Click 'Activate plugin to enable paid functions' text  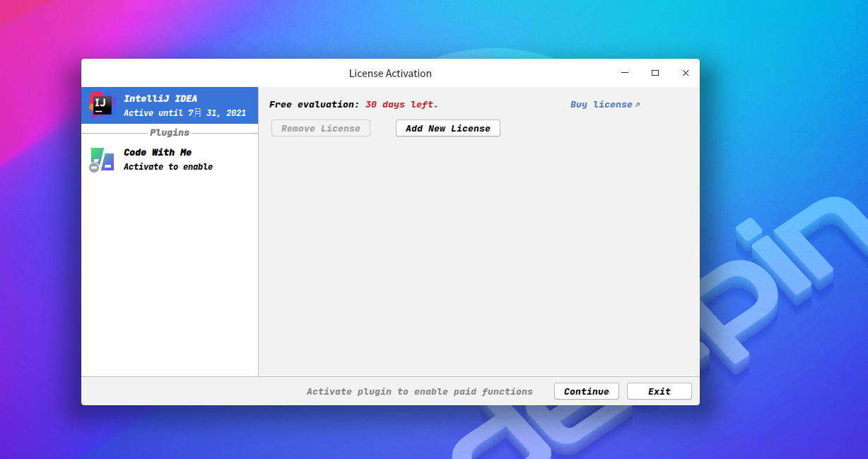point(420,391)
